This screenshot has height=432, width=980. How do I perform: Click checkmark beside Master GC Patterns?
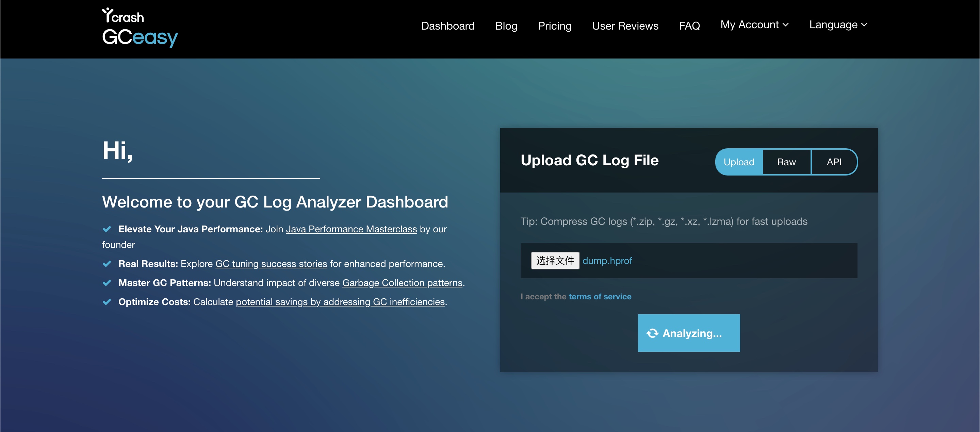coord(107,283)
